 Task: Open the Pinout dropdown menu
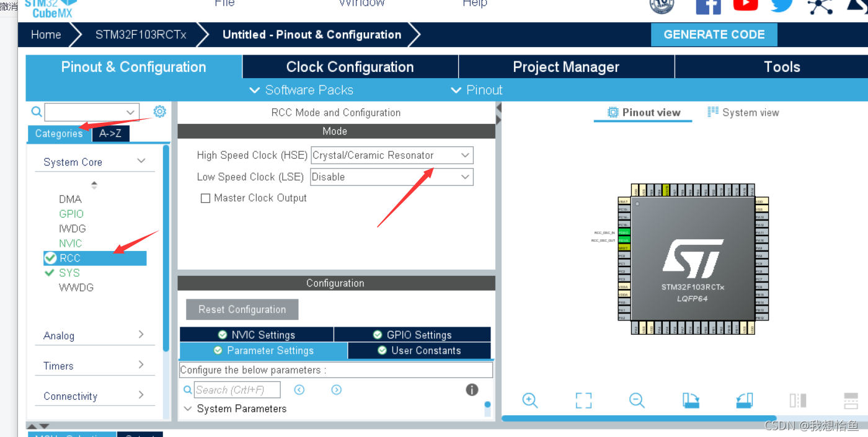476,90
